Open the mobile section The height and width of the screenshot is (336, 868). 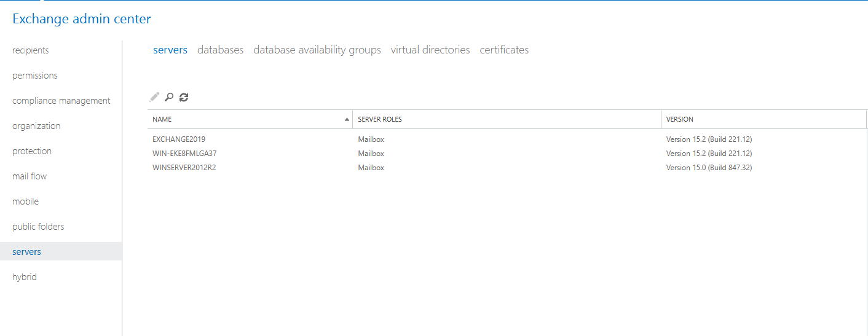click(25, 201)
